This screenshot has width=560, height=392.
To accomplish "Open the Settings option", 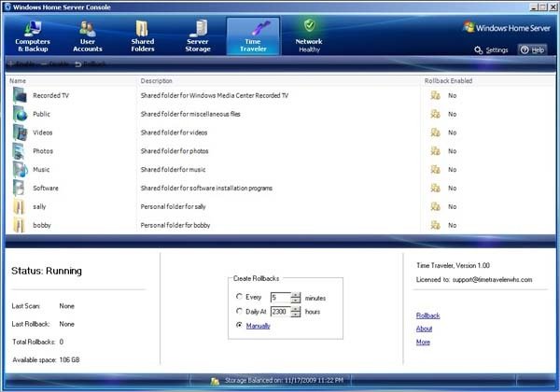I will 491,50.
